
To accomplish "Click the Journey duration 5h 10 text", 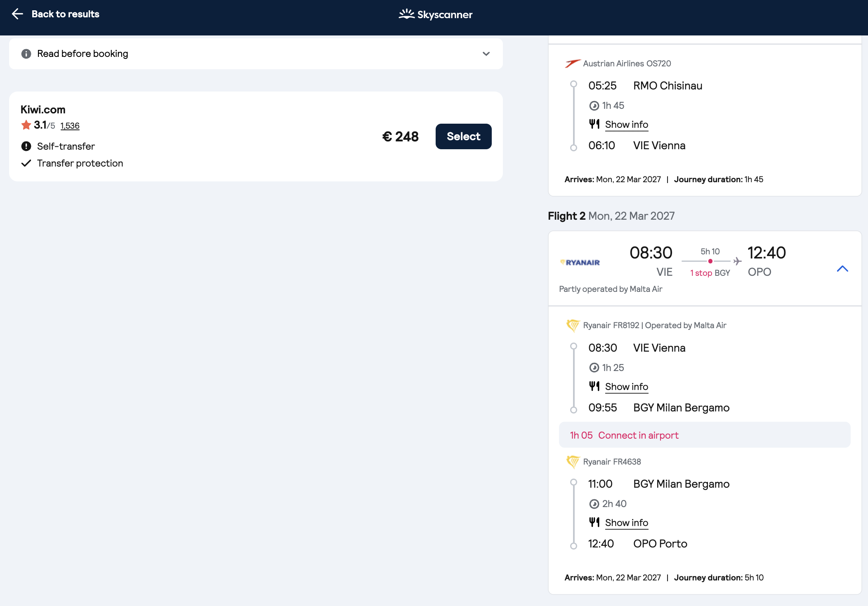I will pyautogui.click(x=719, y=578).
